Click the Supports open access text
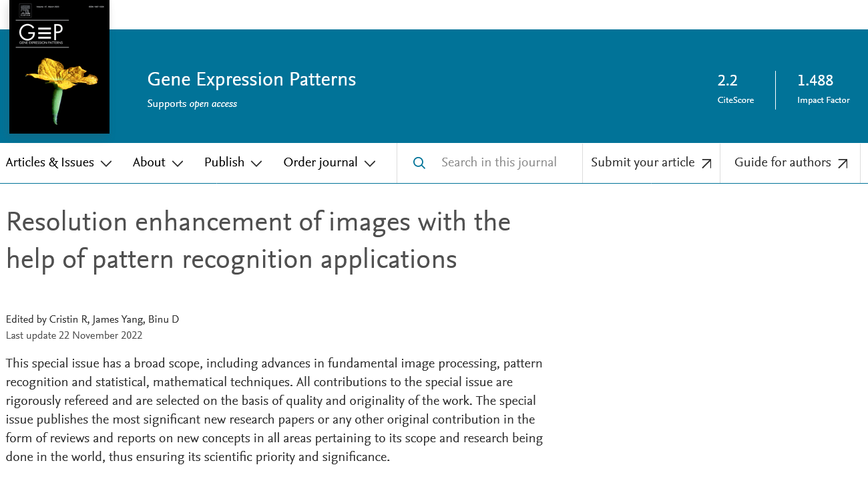 [192, 104]
